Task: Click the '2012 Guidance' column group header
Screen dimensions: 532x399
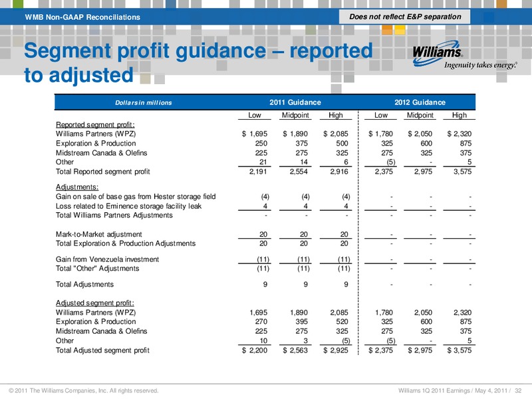Action: point(420,102)
